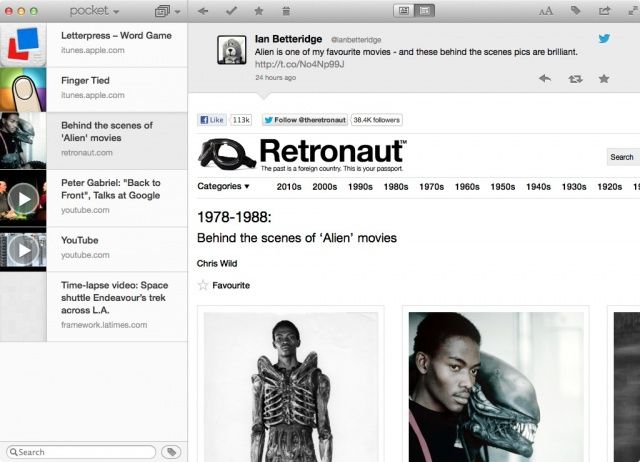Click the Letterpress app thumbnail

coord(23,45)
